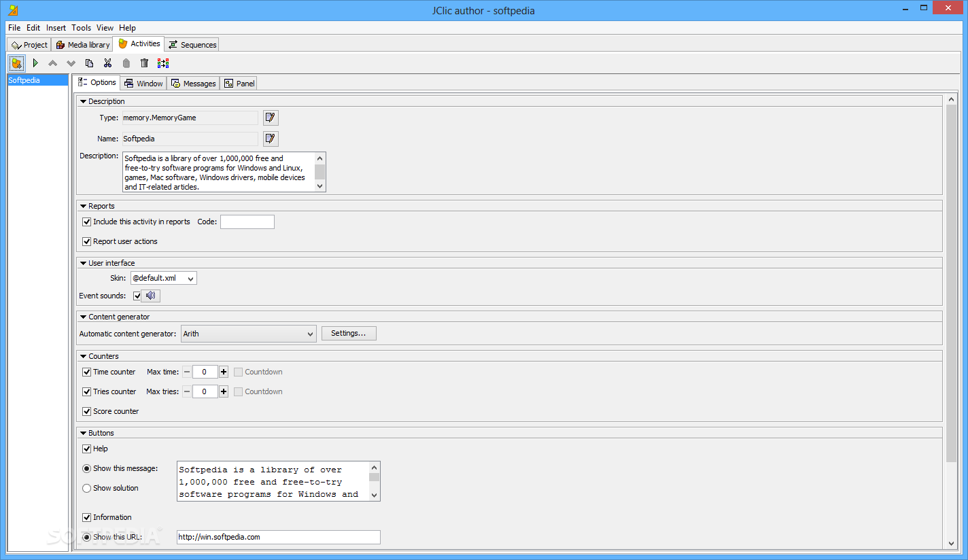Open the Messages sub-tab

pyautogui.click(x=193, y=84)
